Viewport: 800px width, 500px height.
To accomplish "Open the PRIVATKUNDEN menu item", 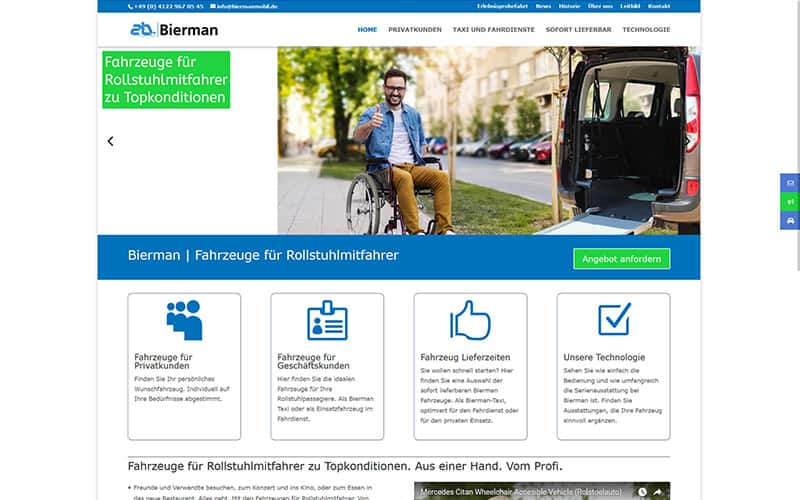I will click(x=415, y=30).
